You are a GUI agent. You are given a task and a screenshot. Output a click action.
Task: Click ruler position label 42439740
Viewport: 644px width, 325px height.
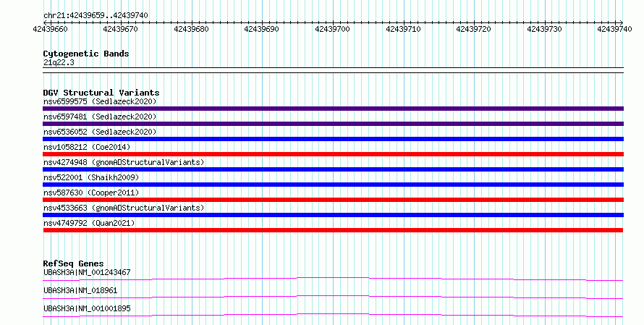point(615,29)
